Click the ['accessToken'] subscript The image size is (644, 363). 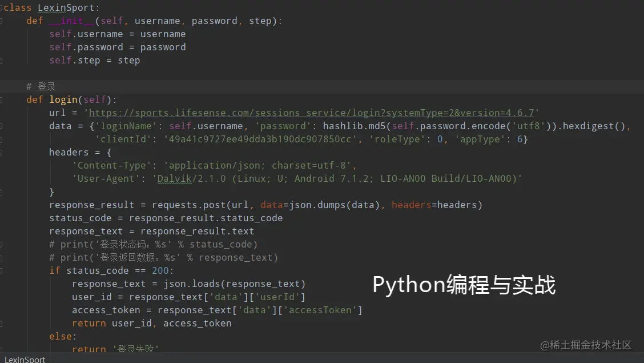click(320, 310)
